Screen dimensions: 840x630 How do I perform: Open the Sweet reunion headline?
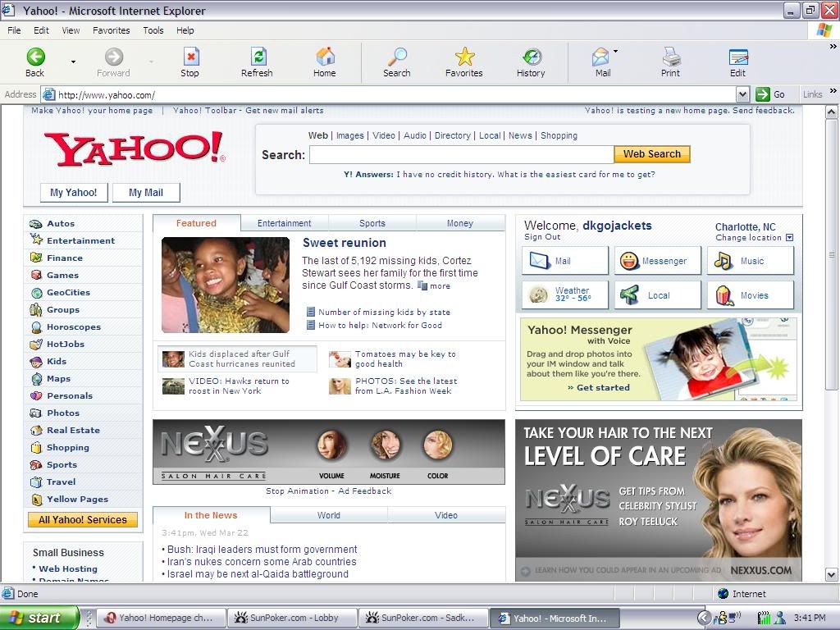(345, 243)
